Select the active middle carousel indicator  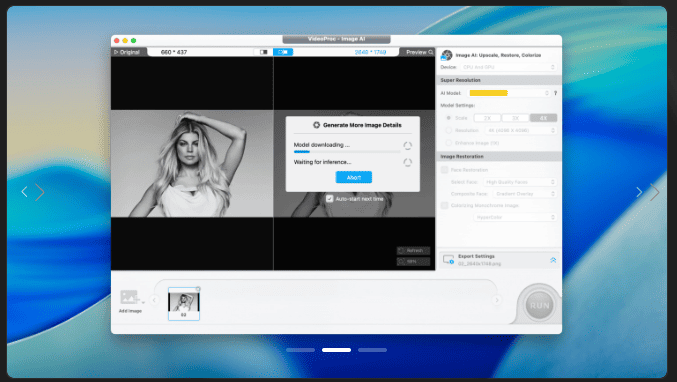(x=336, y=350)
